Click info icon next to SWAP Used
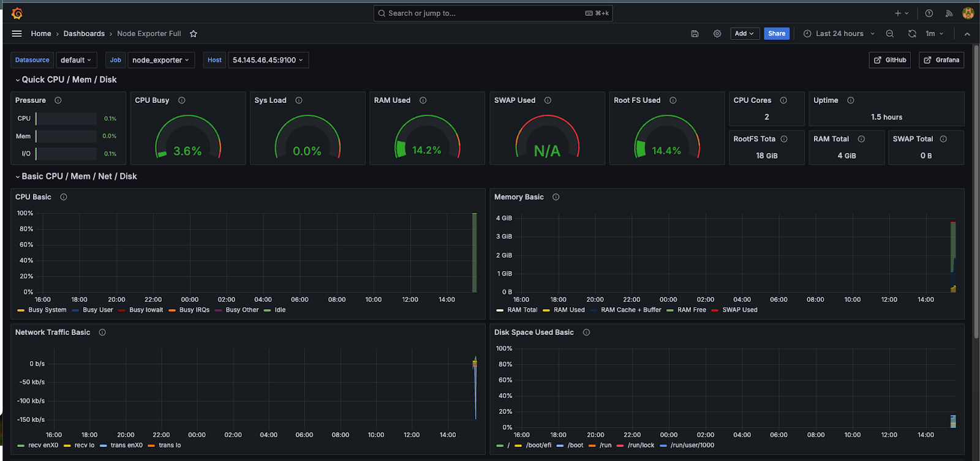 (x=548, y=100)
